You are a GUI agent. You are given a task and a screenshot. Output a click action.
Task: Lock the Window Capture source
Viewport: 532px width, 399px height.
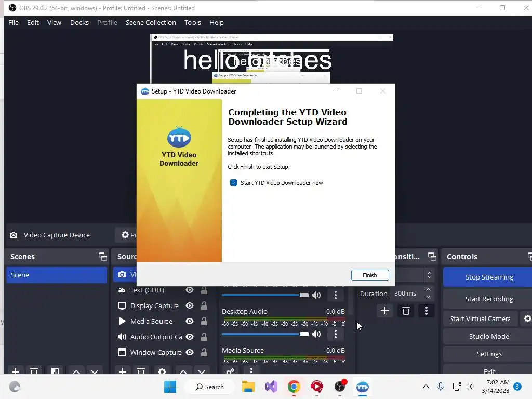tap(204, 353)
